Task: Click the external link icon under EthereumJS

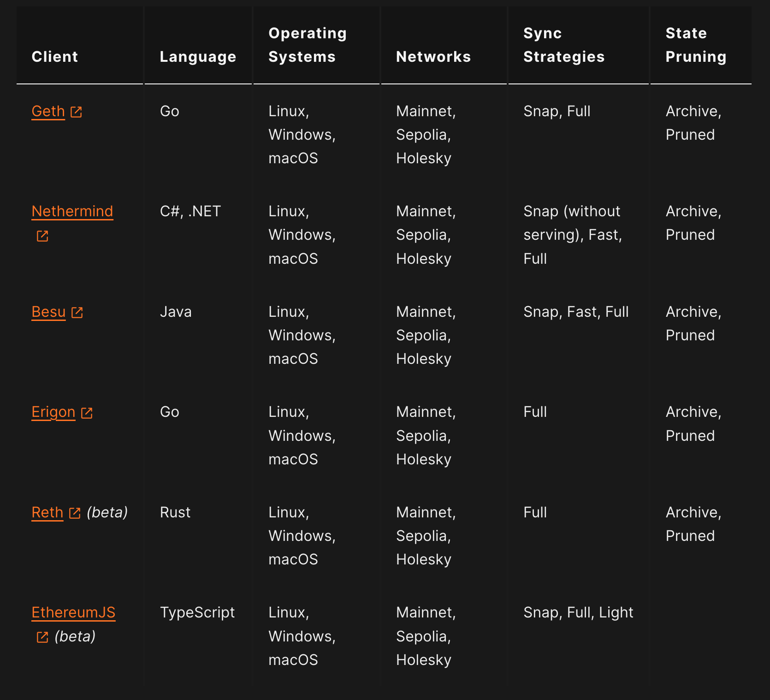Action: click(x=42, y=637)
